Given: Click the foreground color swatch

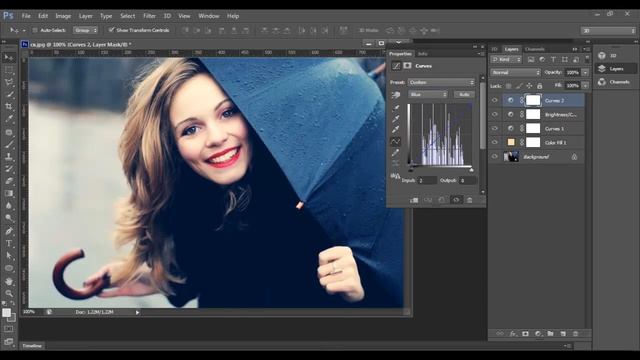Looking at the screenshot, I should pyautogui.click(x=6, y=313).
